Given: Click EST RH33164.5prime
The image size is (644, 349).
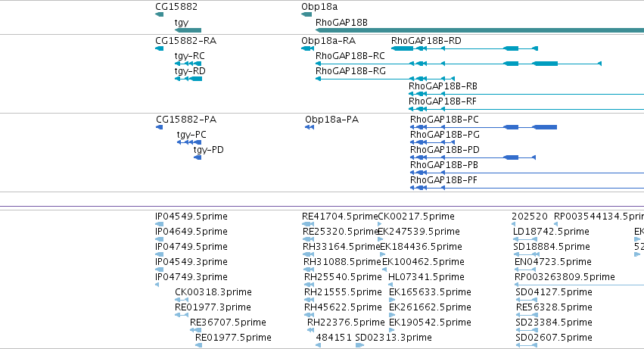Looking at the screenshot, I should 341,247.
